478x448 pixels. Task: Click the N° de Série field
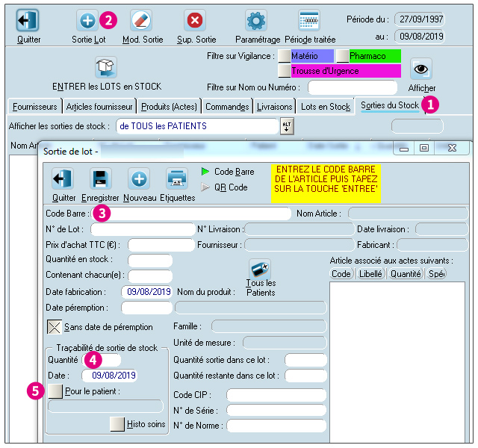pos(276,410)
